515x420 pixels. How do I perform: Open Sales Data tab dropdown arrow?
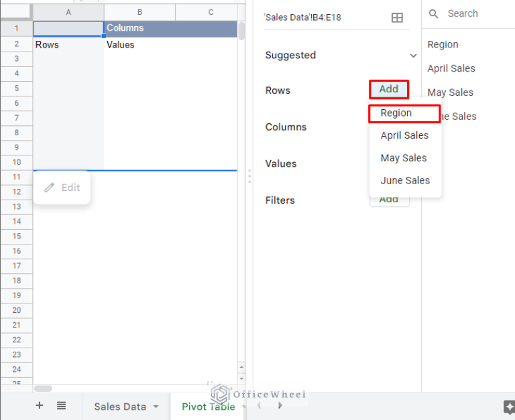click(156, 407)
